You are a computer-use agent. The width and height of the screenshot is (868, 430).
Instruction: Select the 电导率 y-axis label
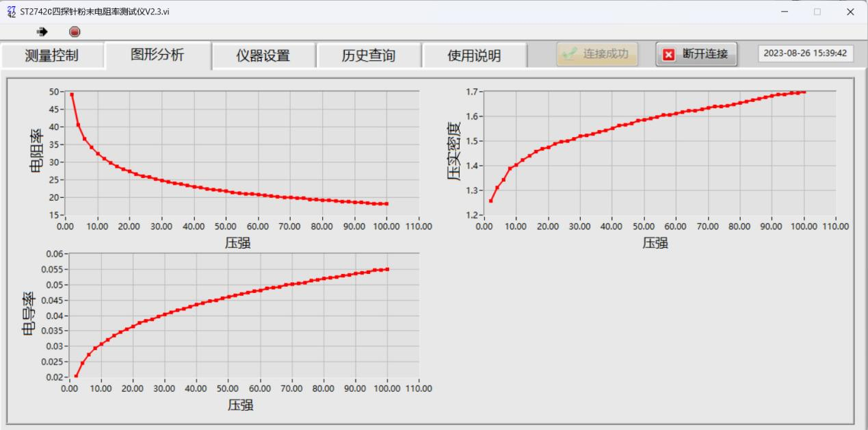pos(30,314)
